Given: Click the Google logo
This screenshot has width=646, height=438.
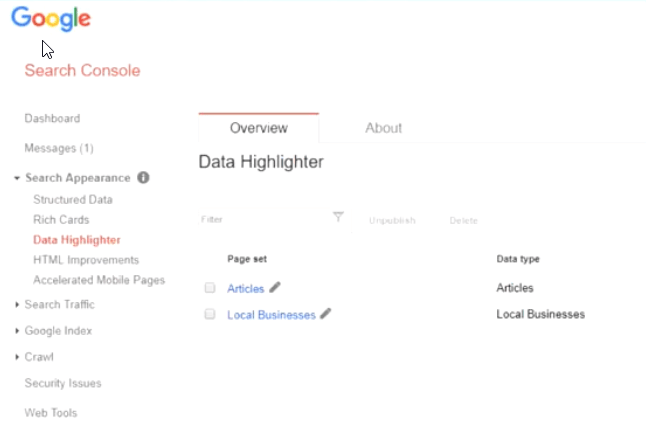Looking at the screenshot, I should coord(51,19).
